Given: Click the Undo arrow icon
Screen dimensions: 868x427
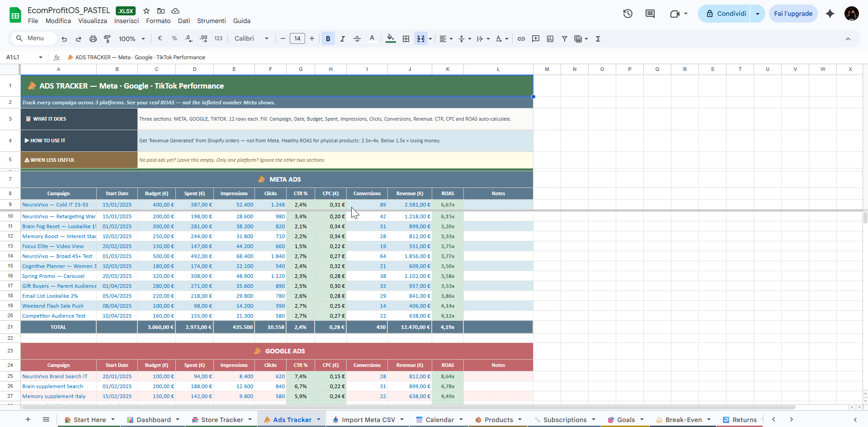Looking at the screenshot, I should [64, 39].
